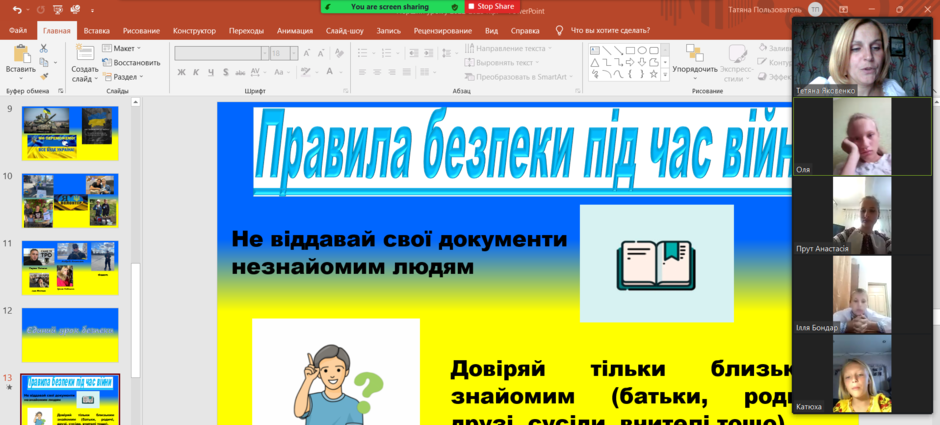940x425 pixels.
Task: Click Преобразовать в SmartArt button
Action: 519,77
